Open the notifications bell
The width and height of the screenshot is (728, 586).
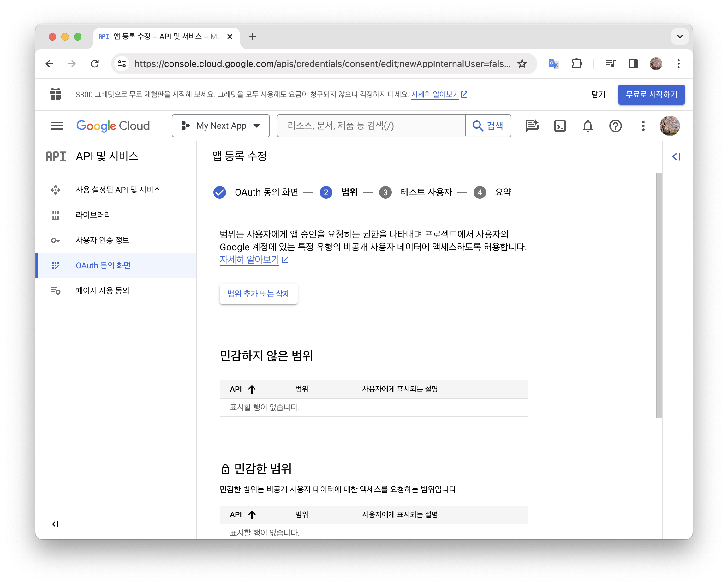click(x=588, y=126)
